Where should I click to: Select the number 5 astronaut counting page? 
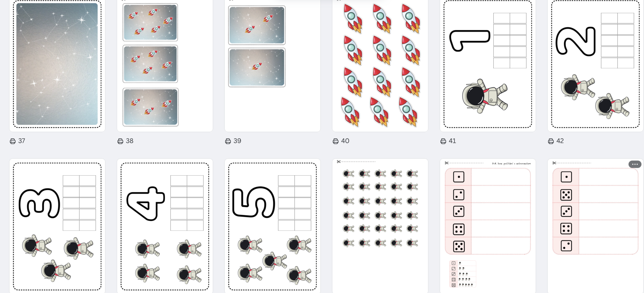tap(272, 226)
